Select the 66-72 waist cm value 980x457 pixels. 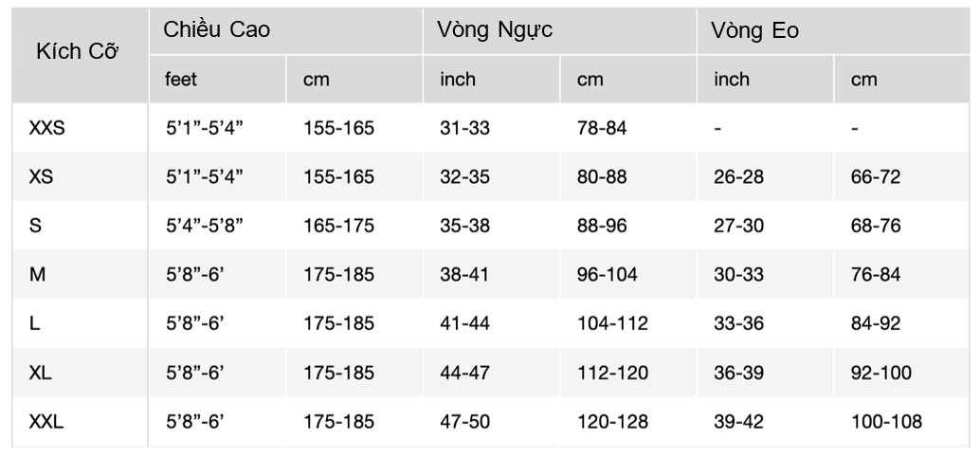[876, 176]
